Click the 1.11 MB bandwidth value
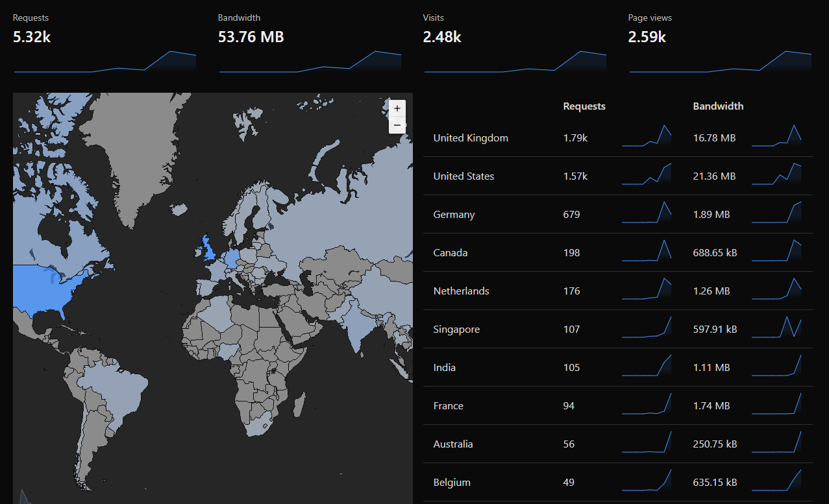Image resolution: width=829 pixels, height=504 pixels. [x=711, y=367]
